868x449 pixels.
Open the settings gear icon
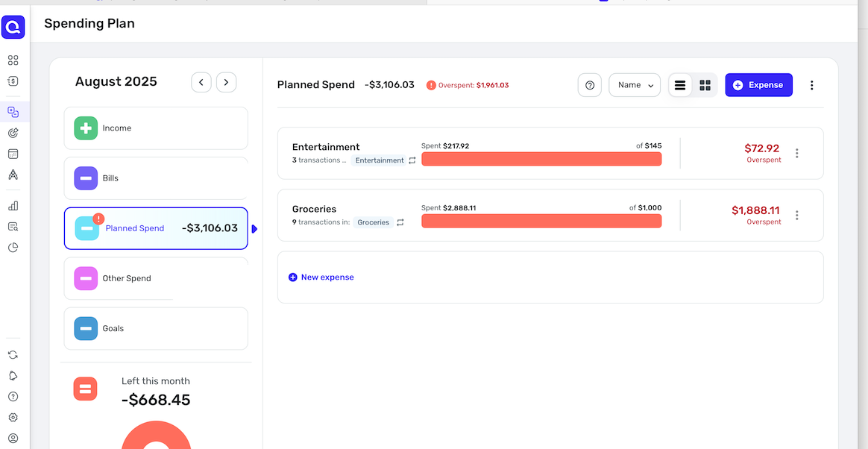[x=13, y=418]
